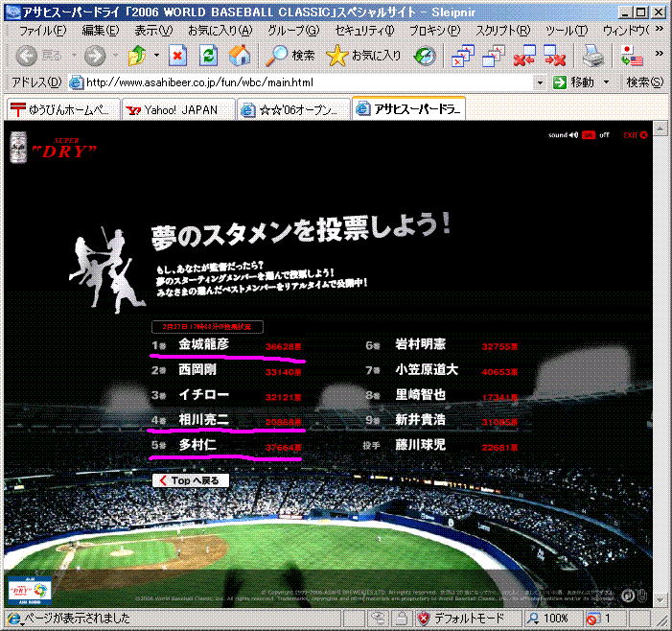Viewport: 672px width, 631px height.
Task: Click the security shield icon in status bar
Action: pyautogui.click(x=424, y=619)
